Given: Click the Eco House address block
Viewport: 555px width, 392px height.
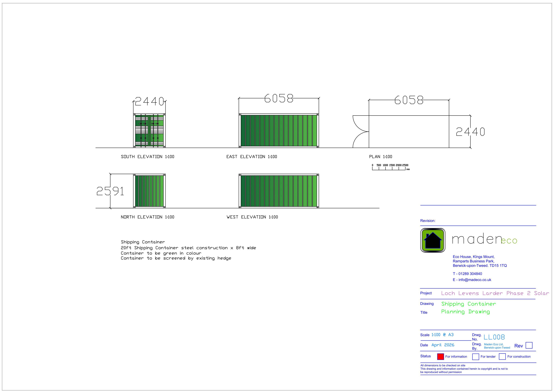Looking at the screenshot, I should pyautogui.click(x=480, y=261).
